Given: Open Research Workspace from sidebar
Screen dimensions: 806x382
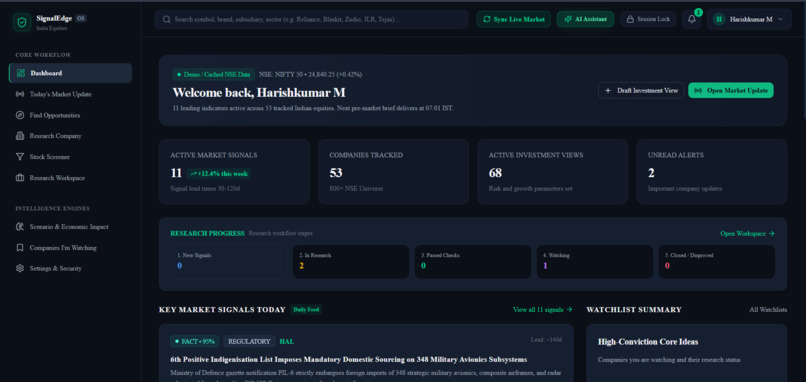Looking at the screenshot, I should pos(70,178).
